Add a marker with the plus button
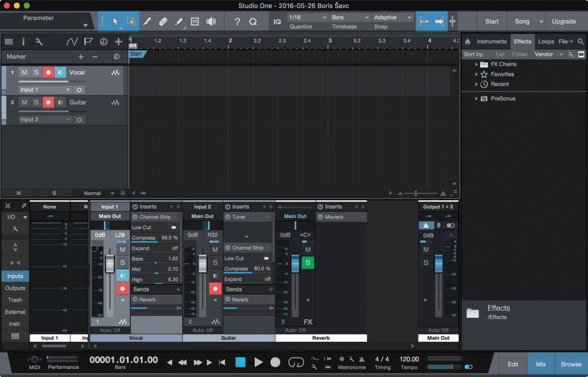Image resolution: width=588 pixels, height=377 pixels. (x=81, y=57)
